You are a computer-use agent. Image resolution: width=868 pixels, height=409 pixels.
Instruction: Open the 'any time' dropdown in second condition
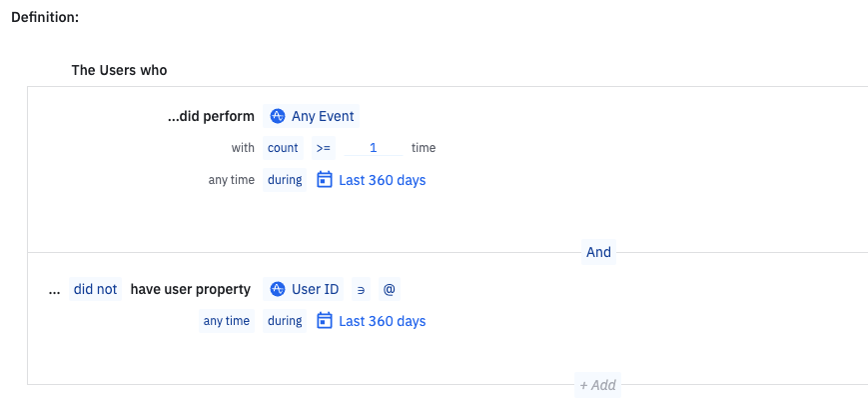[x=227, y=321]
